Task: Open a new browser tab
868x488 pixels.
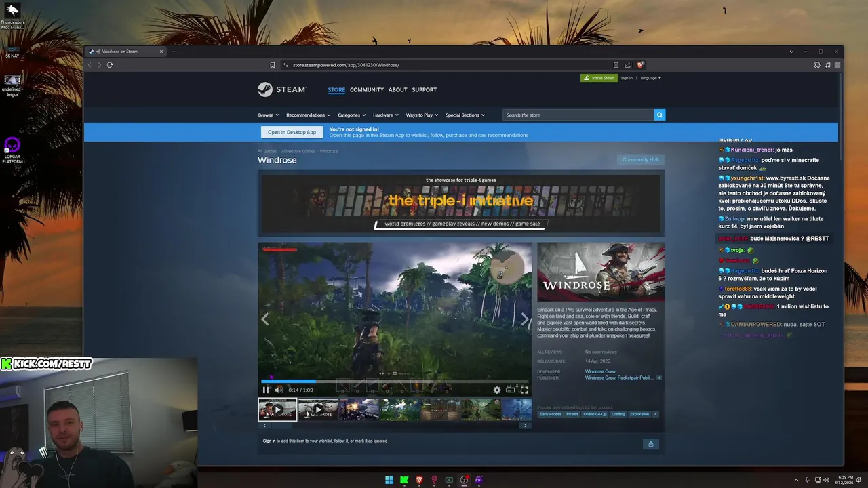Action: pyautogui.click(x=174, y=52)
